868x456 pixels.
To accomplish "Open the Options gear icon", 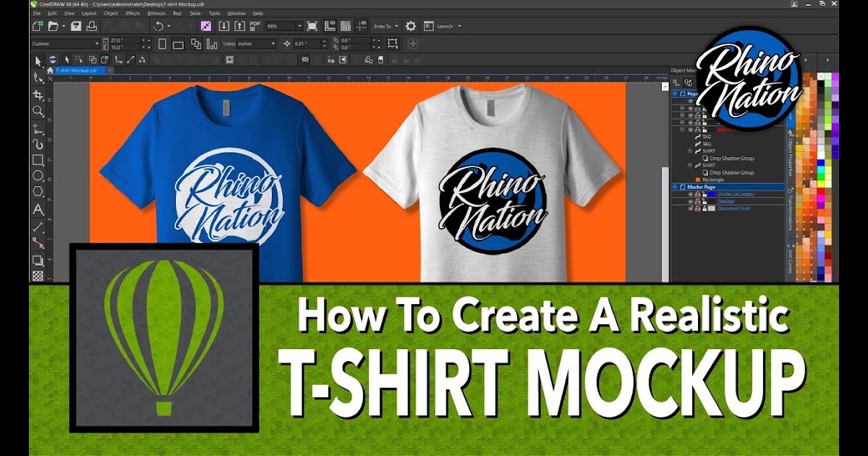I will 411,26.
